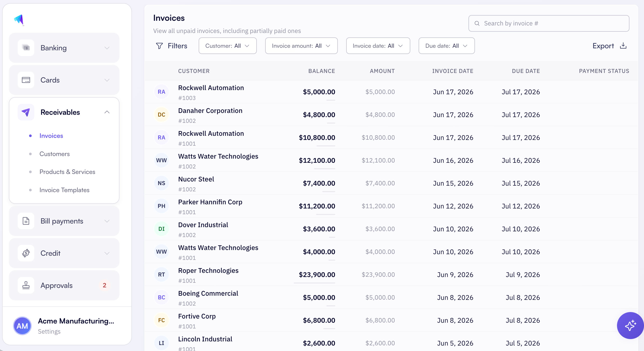Image resolution: width=644 pixels, height=351 pixels.
Task: Open the Customer: All filter dropdown
Action: 228,46
